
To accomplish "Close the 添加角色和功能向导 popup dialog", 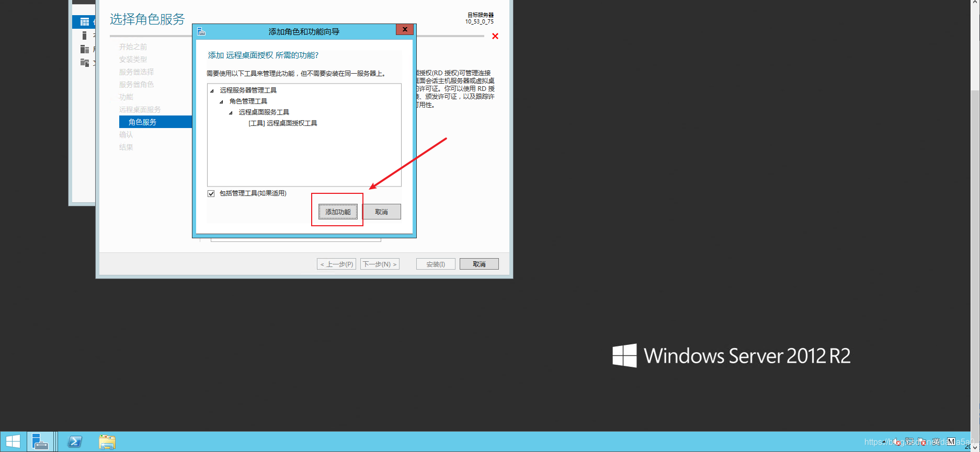I will [x=405, y=29].
